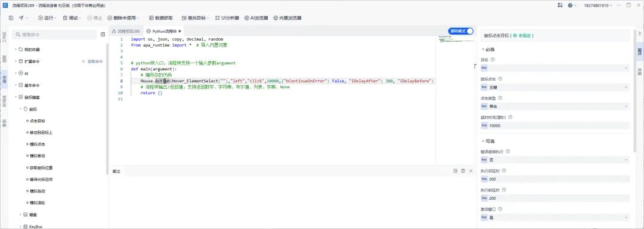The image size is (644, 229).
Task: Collapse the 鼠标键盘 category
Action: point(16,97)
